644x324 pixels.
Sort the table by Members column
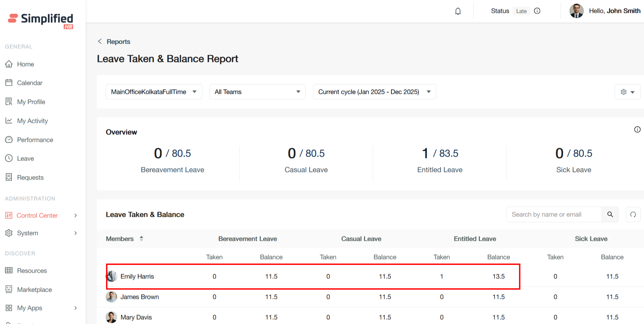pos(141,239)
